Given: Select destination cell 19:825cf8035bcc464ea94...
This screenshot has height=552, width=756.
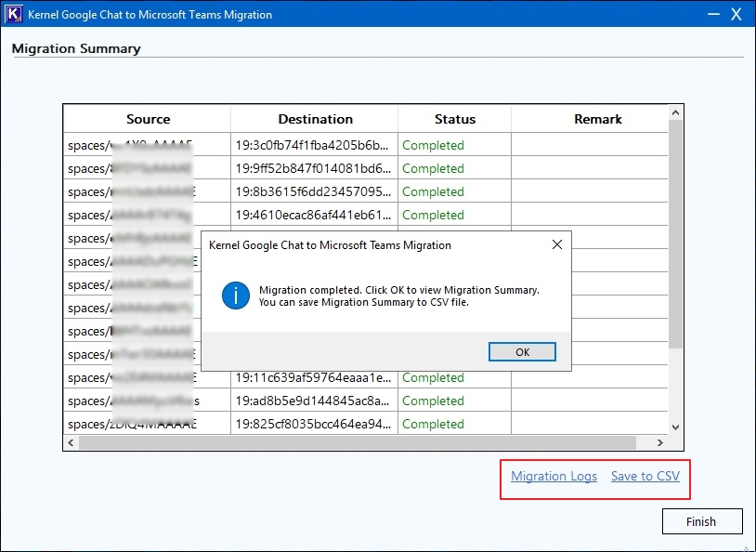Looking at the screenshot, I should pos(314,424).
